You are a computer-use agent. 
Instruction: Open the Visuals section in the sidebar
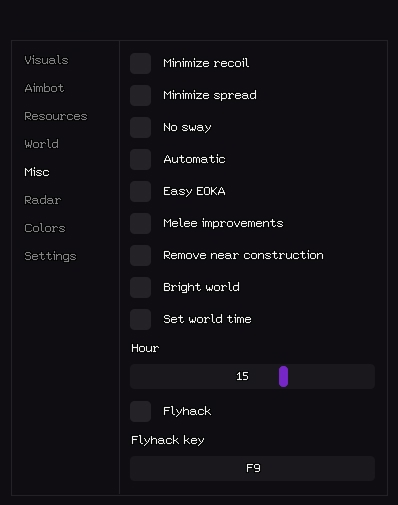pos(46,60)
